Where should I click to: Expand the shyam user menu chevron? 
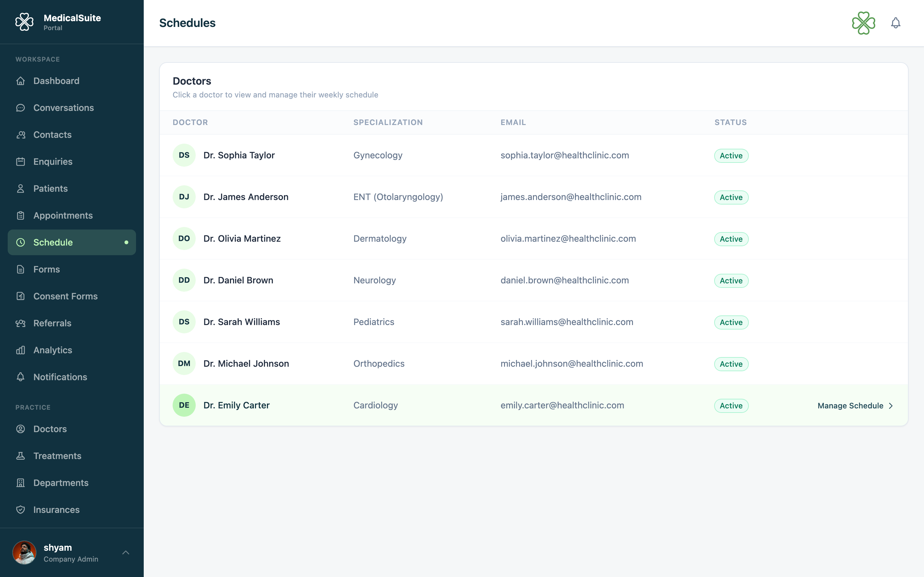pyautogui.click(x=126, y=553)
